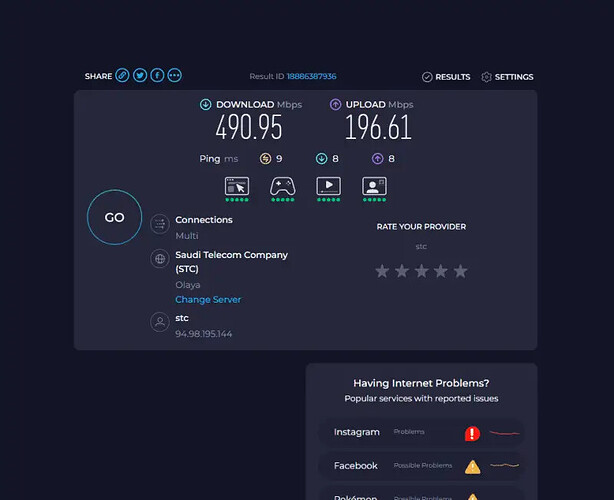Open the Results page
This screenshot has height=500, width=614.
(x=446, y=77)
